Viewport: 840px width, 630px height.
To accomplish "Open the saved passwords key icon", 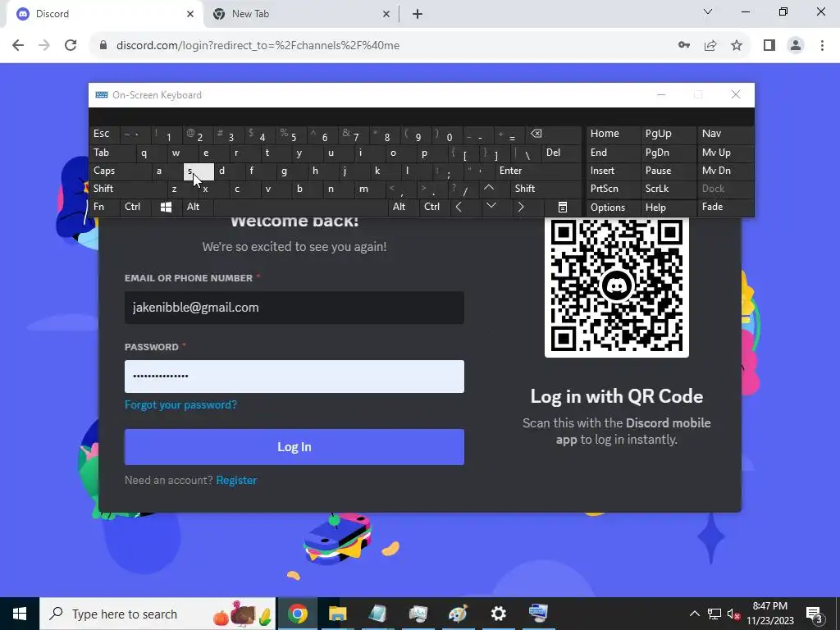I will tap(684, 46).
